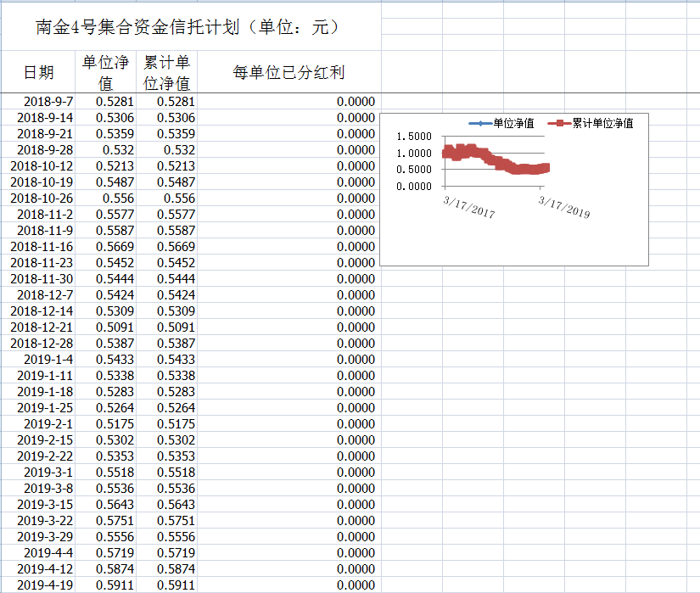Click the 每单位已分红利 column header
This screenshot has width=700, height=593.
tap(288, 72)
